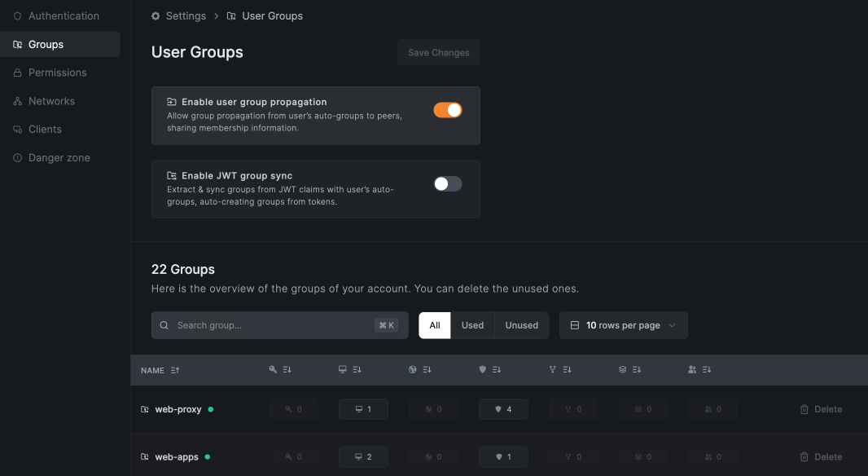The height and width of the screenshot is (476, 868).
Task: Show only Unused groups
Action: click(x=521, y=325)
